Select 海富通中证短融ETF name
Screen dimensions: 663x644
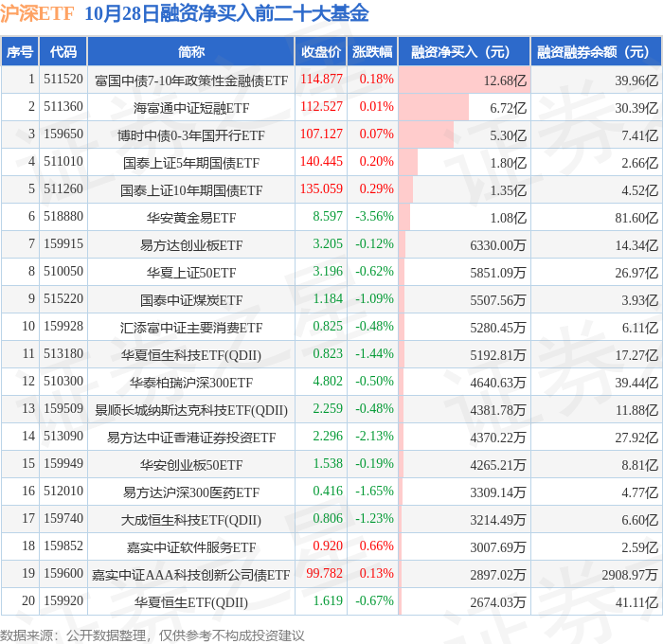coord(191,108)
